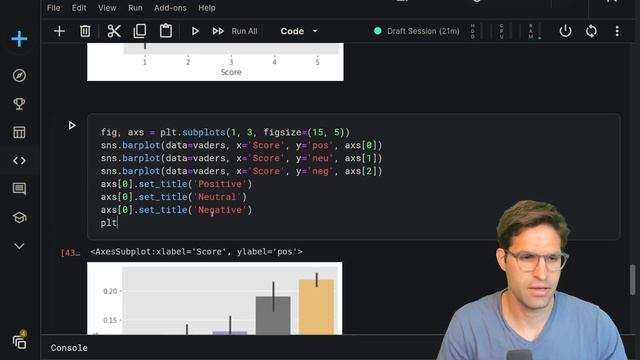The image size is (640, 360).
Task: Open Learn graduation cap icon in sidebar
Action: tap(19, 218)
